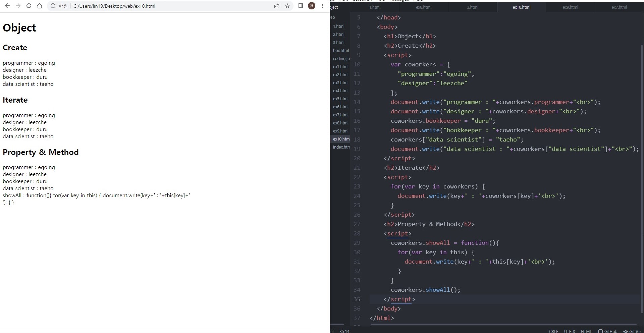
Task: Click the editor's vertical scrollbar
Action: pos(642,179)
